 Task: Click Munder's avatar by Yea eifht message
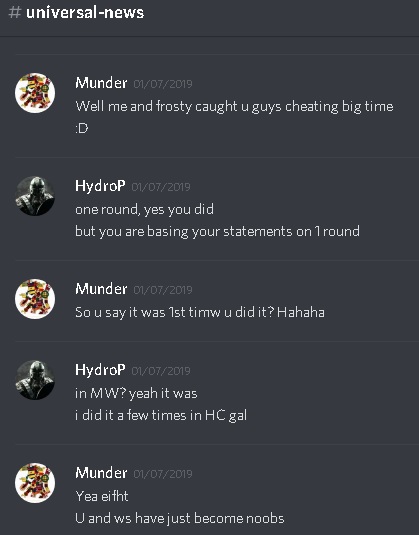[35, 483]
